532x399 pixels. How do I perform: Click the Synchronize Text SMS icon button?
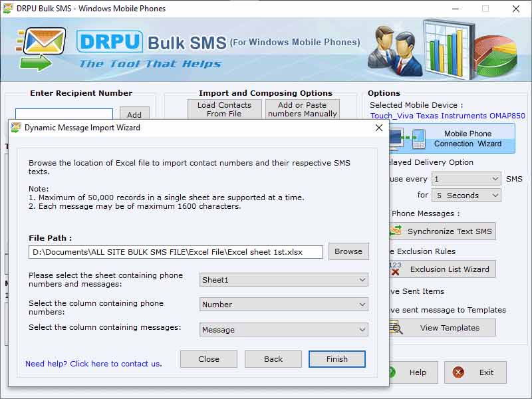coord(443,231)
